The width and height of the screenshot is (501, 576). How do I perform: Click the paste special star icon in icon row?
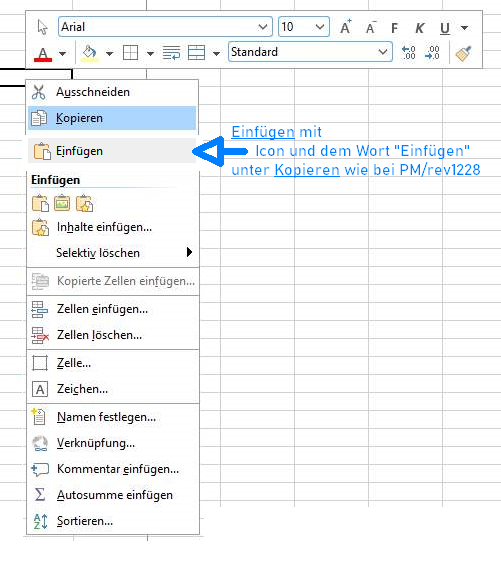point(84,203)
